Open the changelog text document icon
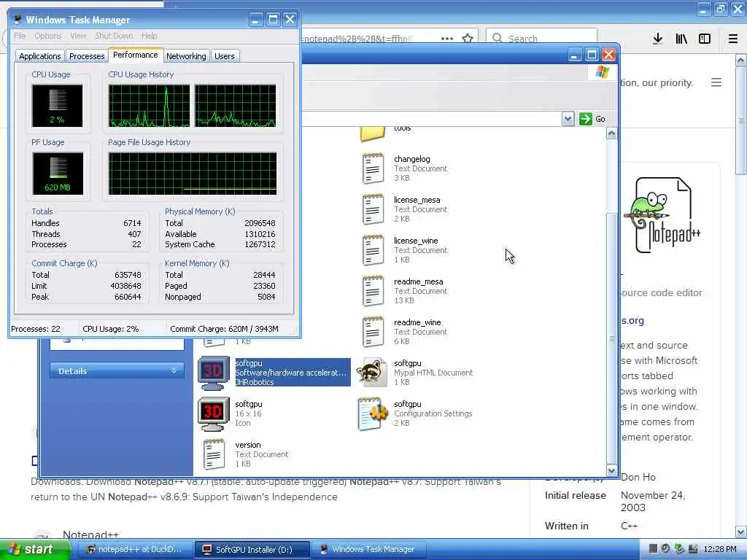This screenshot has width=747, height=560. [x=373, y=168]
